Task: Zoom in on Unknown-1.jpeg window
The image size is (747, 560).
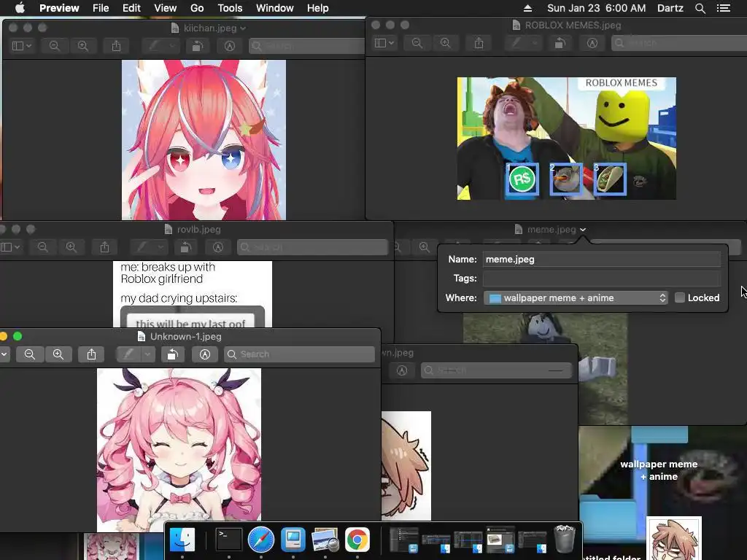Action: pos(58,354)
